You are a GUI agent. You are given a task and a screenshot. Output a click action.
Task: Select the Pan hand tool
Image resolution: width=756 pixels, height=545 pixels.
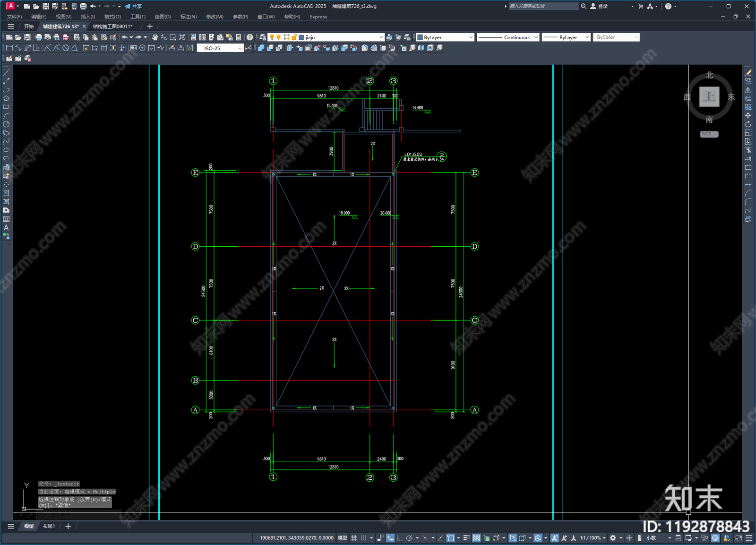[155, 37]
